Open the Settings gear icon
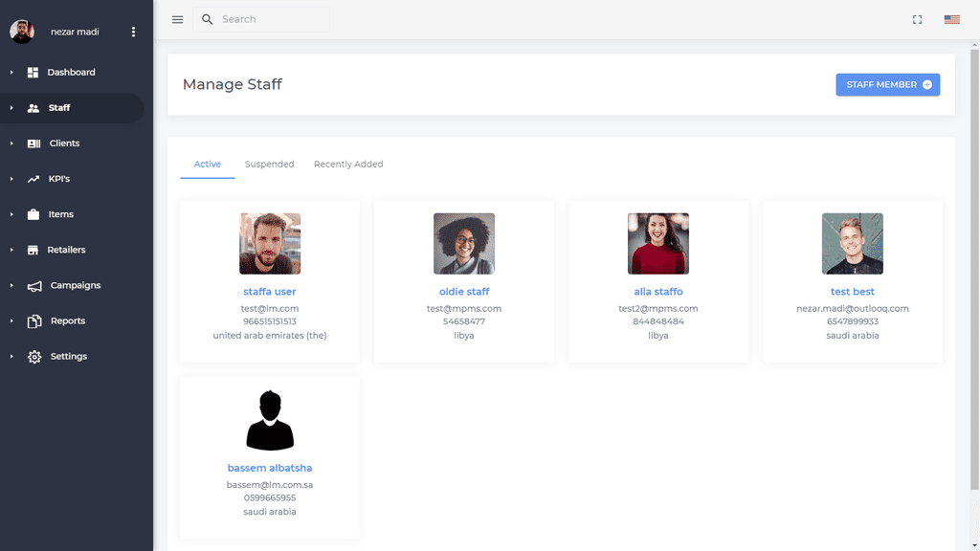Image resolution: width=980 pixels, height=551 pixels. [x=34, y=357]
